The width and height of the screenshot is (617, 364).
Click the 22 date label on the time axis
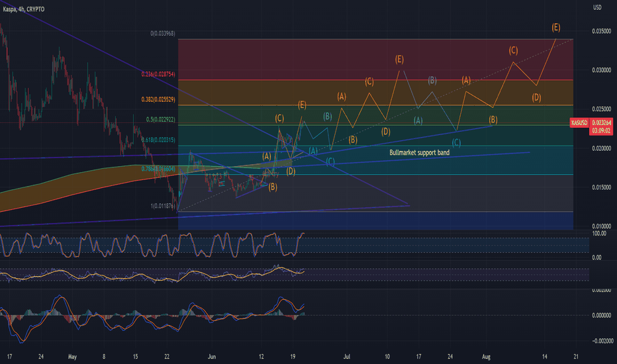coord(167,357)
